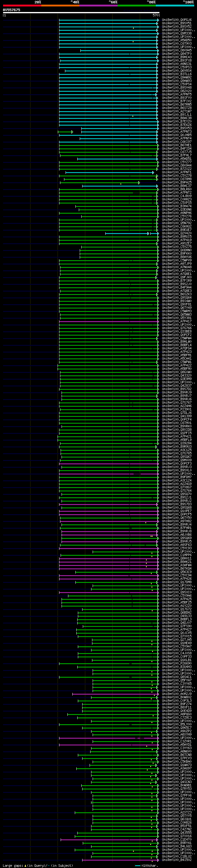Click hit label UniRef100_C6T903
This screenshot has height=868, width=197.
[x=177, y=43]
